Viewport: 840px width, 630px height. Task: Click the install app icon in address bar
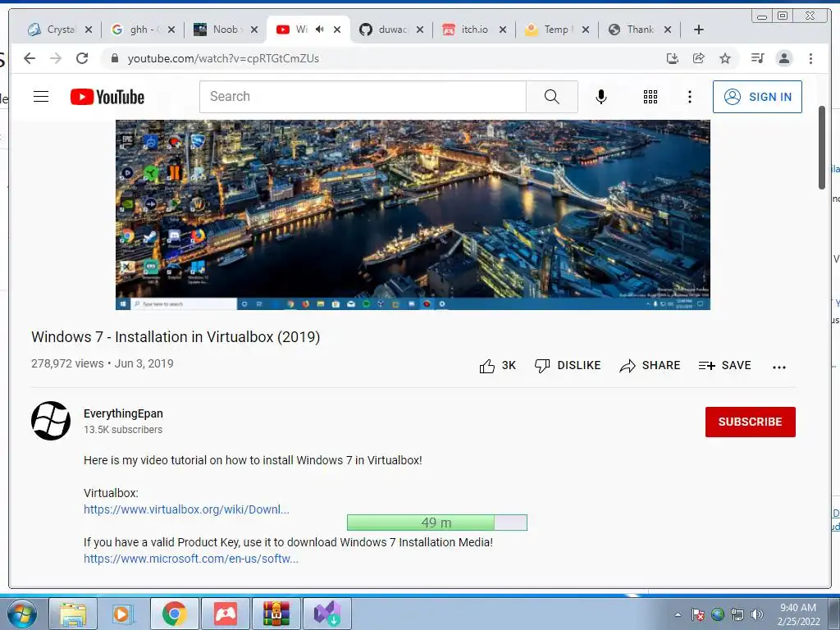pyautogui.click(x=673, y=58)
